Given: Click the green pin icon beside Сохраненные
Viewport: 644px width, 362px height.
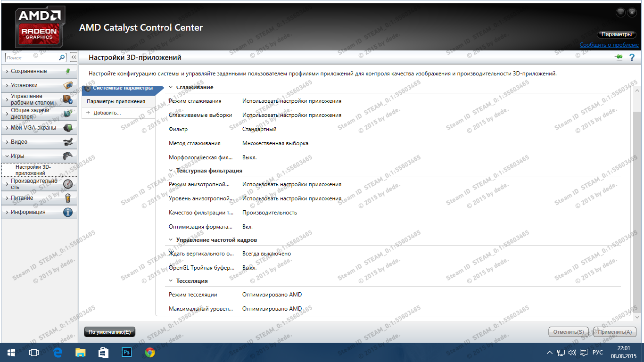Looking at the screenshot, I should pos(68,71).
